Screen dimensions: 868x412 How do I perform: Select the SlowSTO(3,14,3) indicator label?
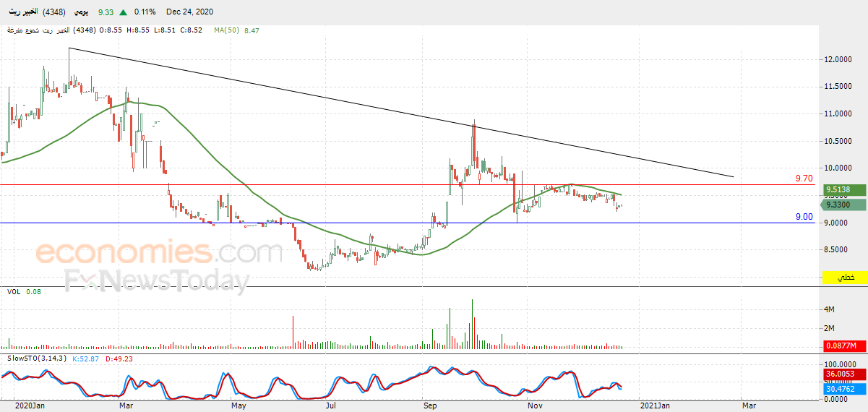[x=37, y=358]
